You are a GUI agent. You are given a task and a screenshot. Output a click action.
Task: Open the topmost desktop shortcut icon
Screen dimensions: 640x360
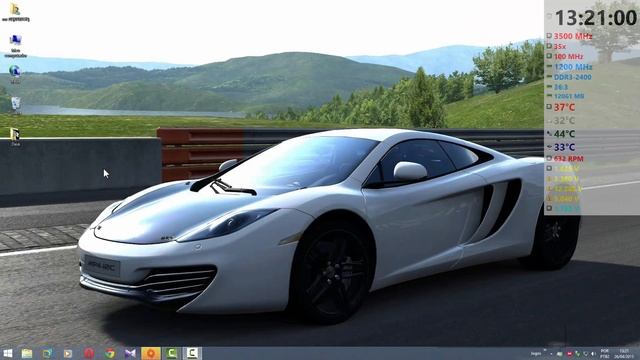16,9
